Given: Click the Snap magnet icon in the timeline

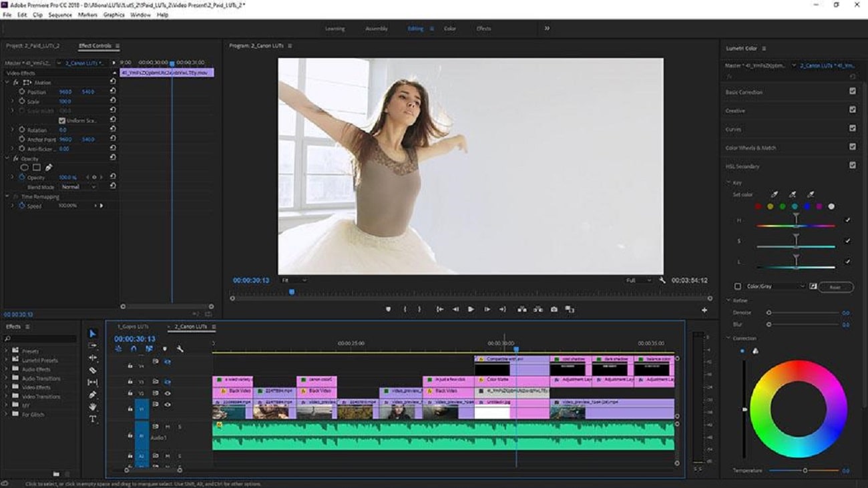Looking at the screenshot, I should tap(133, 348).
